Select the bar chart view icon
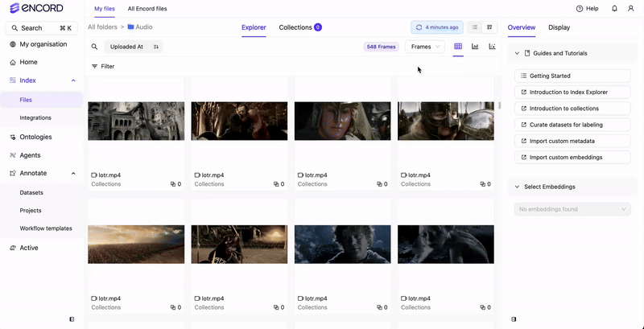The width and height of the screenshot is (644, 329). pyautogui.click(x=475, y=47)
